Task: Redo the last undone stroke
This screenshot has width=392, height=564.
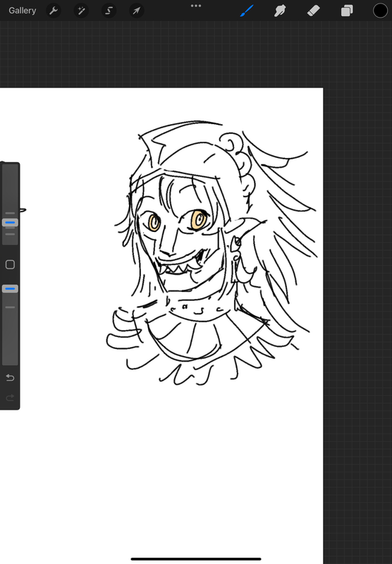Action: (x=10, y=398)
